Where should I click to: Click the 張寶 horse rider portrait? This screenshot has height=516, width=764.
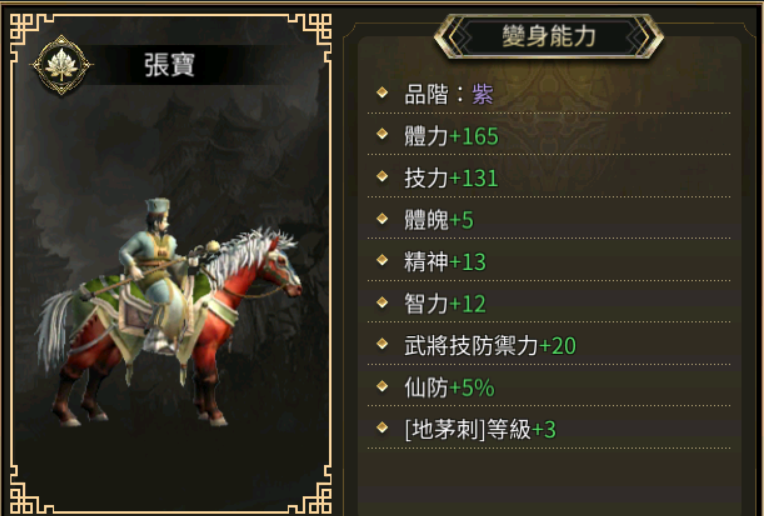[169, 312]
